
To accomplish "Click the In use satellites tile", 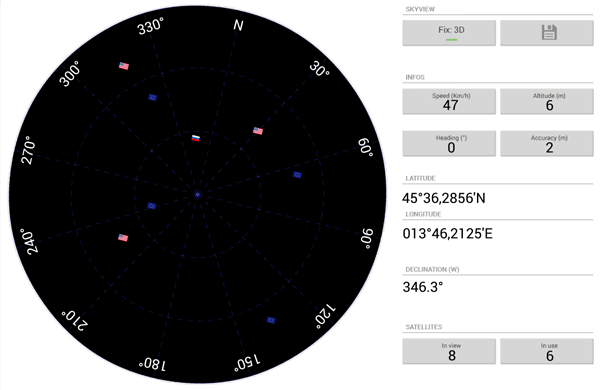I will pyautogui.click(x=547, y=351).
